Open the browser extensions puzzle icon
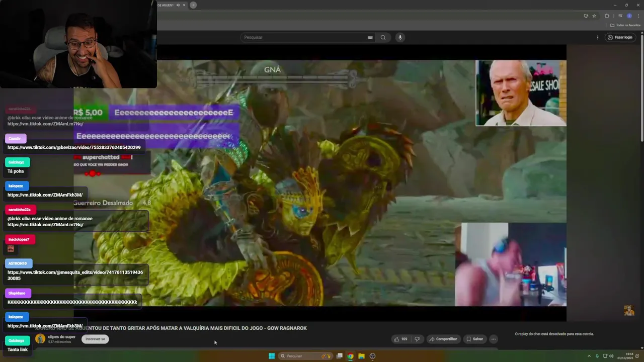Viewport: 644px width, 362px height. tap(607, 16)
